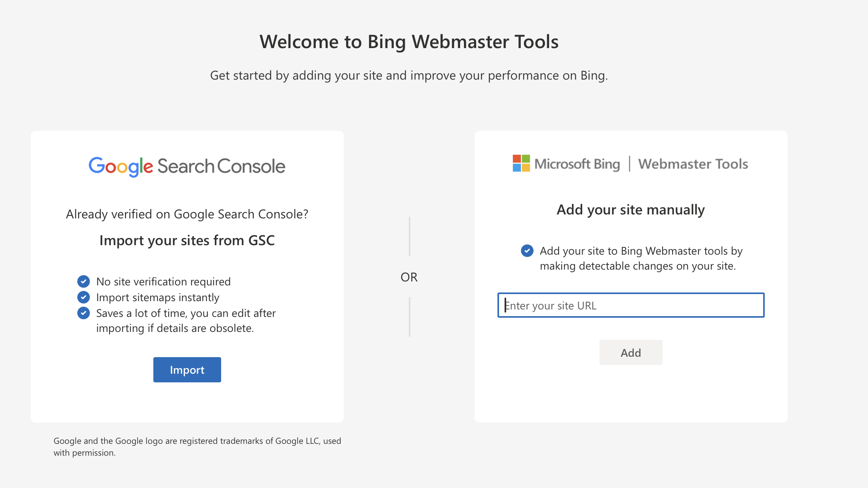Click the Google Search Console logo
The width and height of the screenshot is (868, 488).
click(187, 166)
